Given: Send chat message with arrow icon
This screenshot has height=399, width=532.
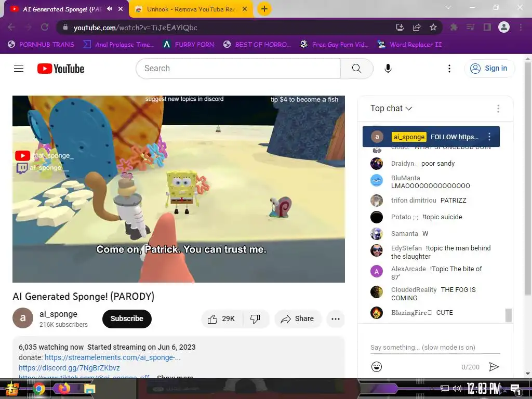Looking at the screenshot, I should [494, 367].
